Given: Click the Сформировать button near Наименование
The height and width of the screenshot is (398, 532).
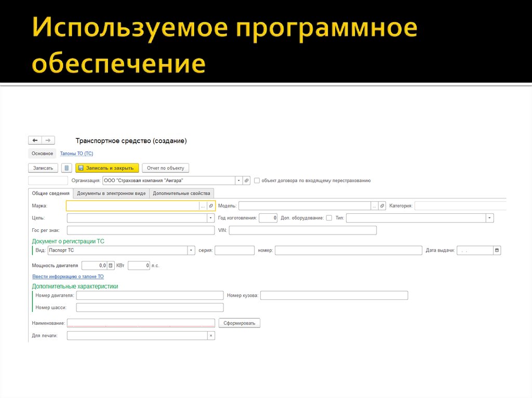Looking at the screenshot, I should coord(239,322).
